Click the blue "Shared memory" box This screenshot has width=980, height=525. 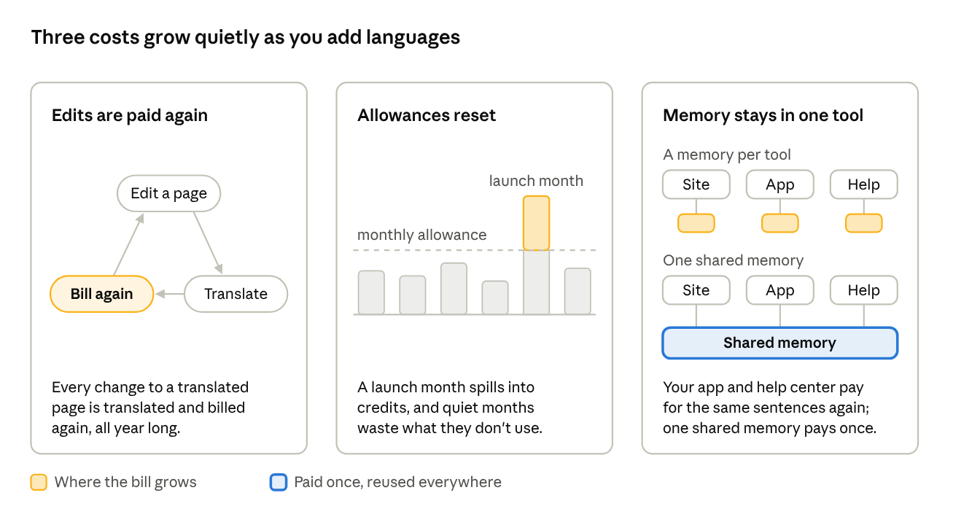780,343
